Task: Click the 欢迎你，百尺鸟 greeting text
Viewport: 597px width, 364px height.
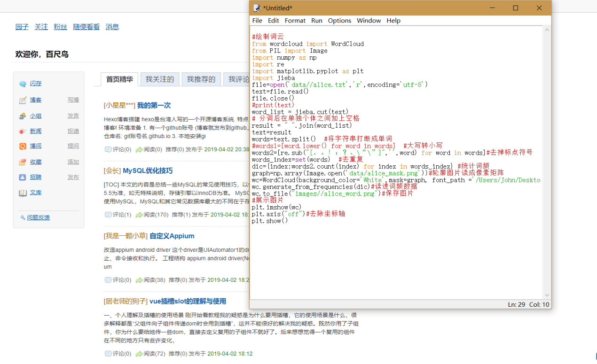Action: pos(42,54)
